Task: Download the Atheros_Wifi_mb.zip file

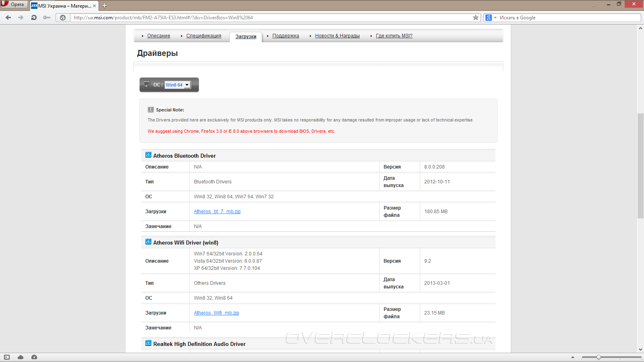Action: coord(217,313)
